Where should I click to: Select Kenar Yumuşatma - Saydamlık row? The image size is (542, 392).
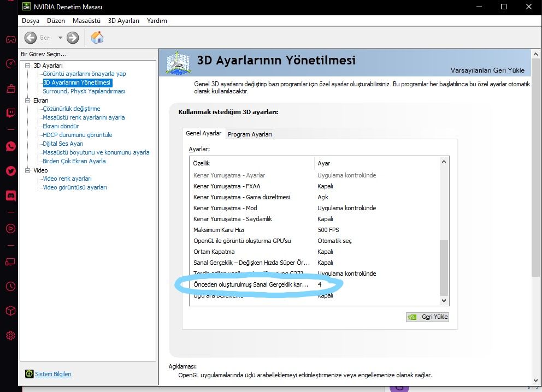tap(315, 219)
